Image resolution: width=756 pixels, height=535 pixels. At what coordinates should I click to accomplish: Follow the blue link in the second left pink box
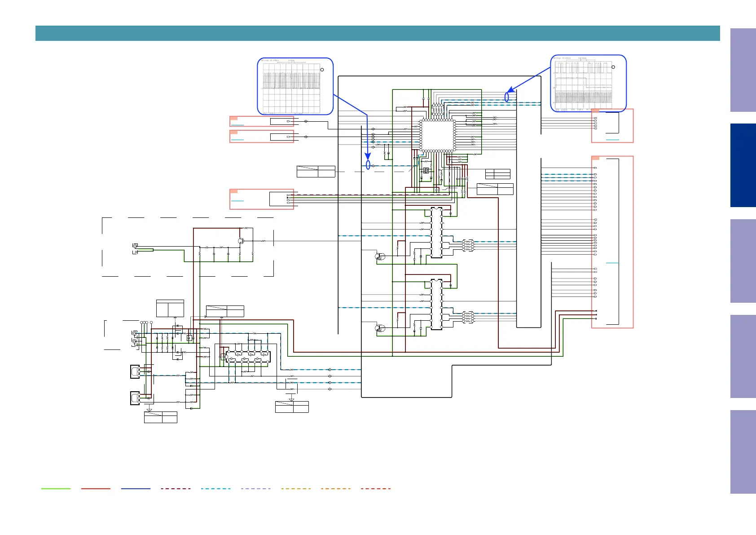pos(237,140)
